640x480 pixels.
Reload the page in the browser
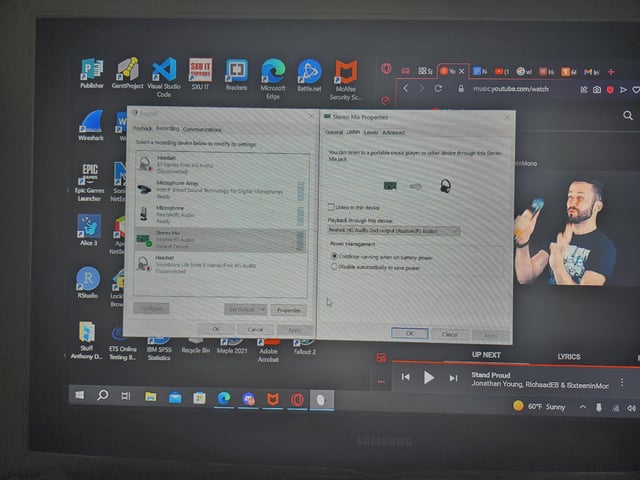[x=438, y=88]
